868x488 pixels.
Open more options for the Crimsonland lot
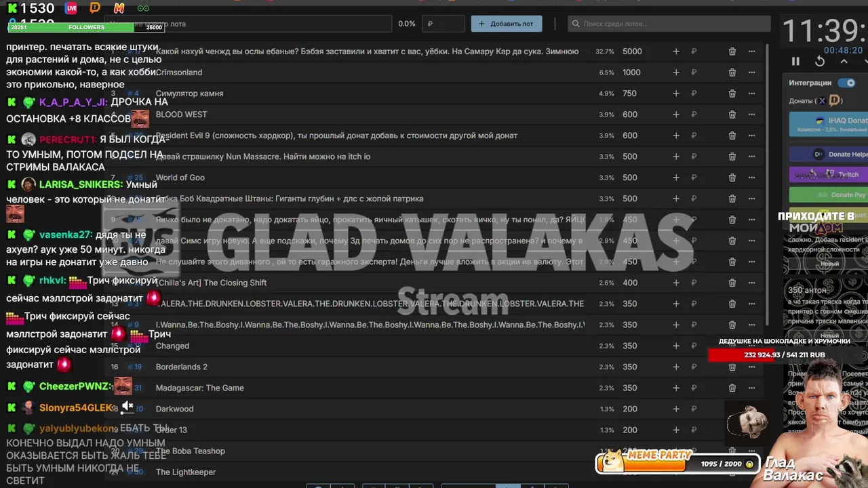pos(751,73)
